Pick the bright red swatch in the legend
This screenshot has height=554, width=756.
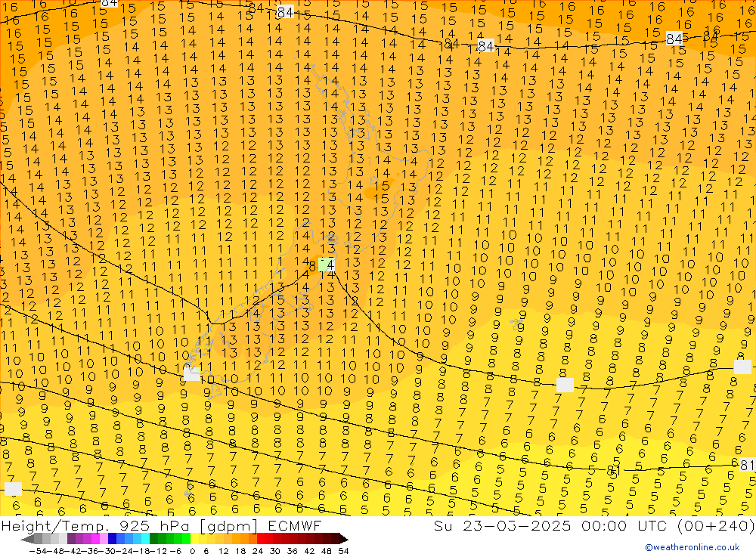[263, 539]
